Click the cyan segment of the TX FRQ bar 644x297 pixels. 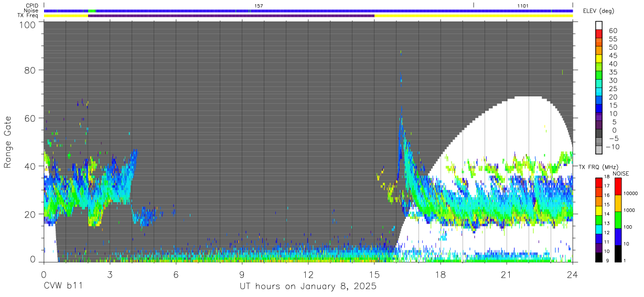pos(599,228)
